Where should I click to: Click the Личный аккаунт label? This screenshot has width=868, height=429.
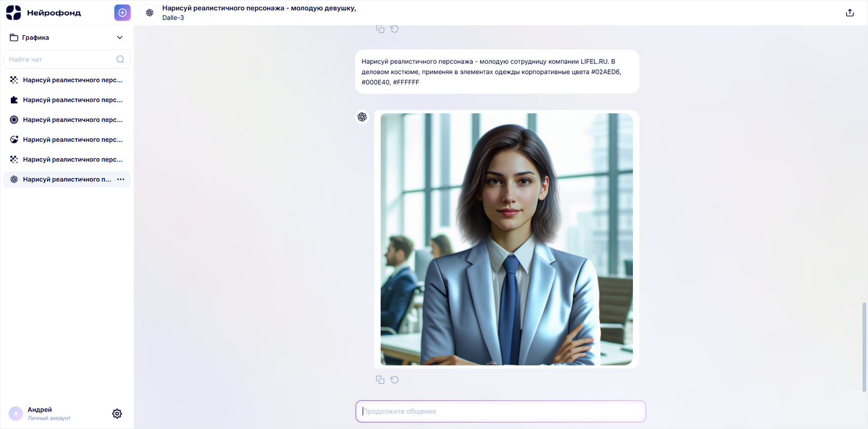click(49, 418)
